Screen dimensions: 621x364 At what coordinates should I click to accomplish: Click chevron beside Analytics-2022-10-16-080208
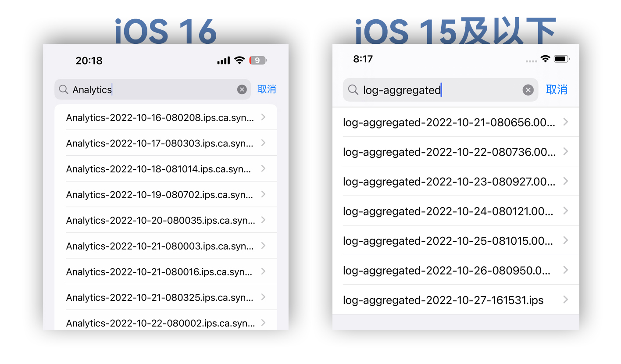(263, 117)
